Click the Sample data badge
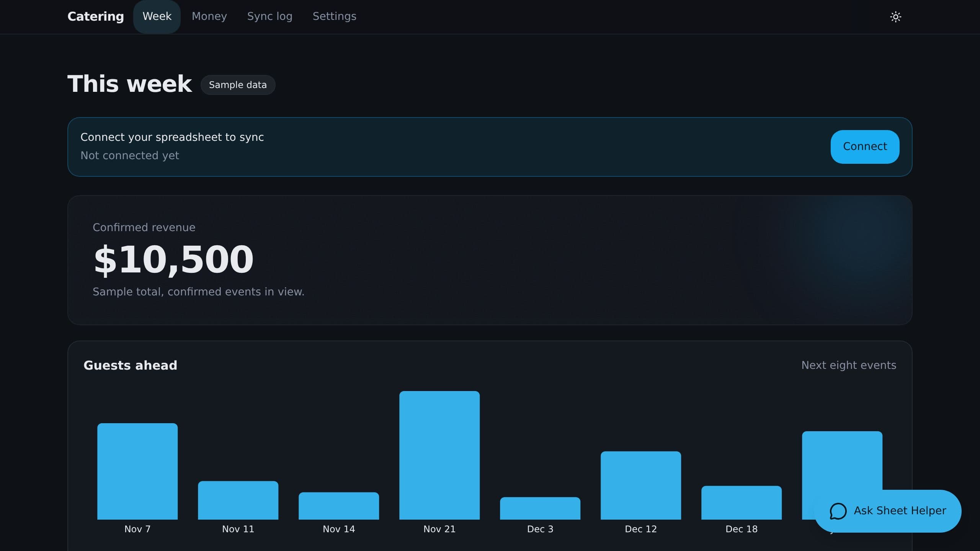The height and width of the screenshot is (551, 980). [x=238, y=85]
